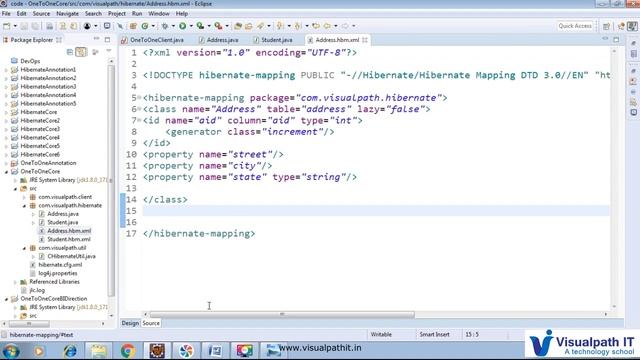The width and height of the screenshot is (640, 360).
Task: Click the Coverage run toolbar icon
Action: pyautogui.click(x=200, y=26)
